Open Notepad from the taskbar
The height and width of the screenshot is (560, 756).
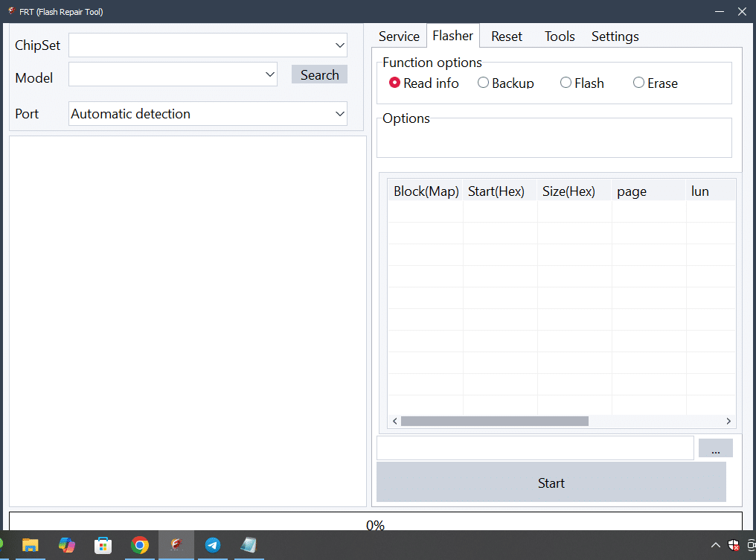pos(249,545)
